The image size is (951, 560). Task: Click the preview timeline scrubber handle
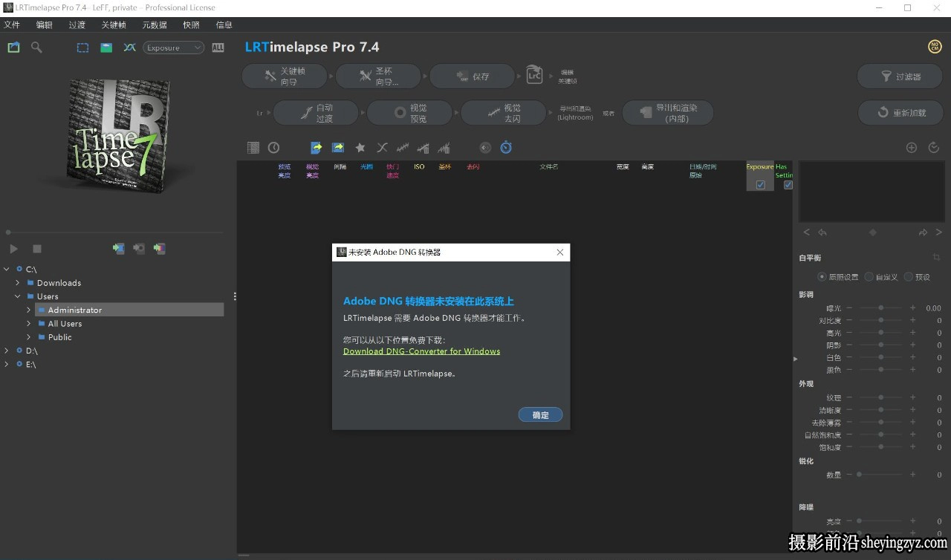8,232
